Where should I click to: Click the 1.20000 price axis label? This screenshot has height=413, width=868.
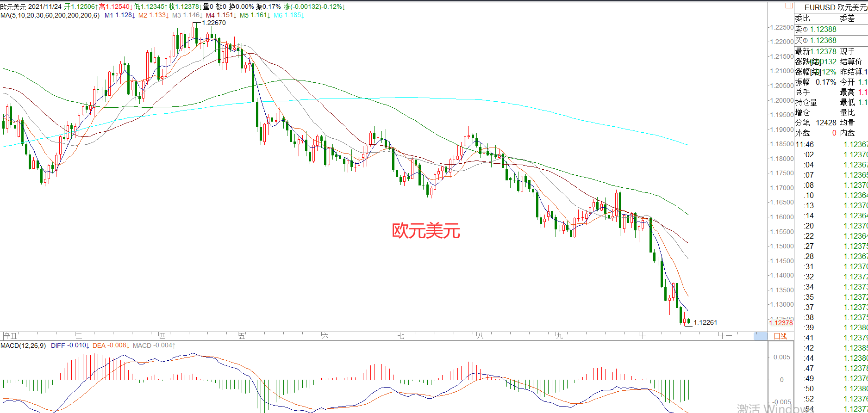pyautogui.click(x=781, y=100)
